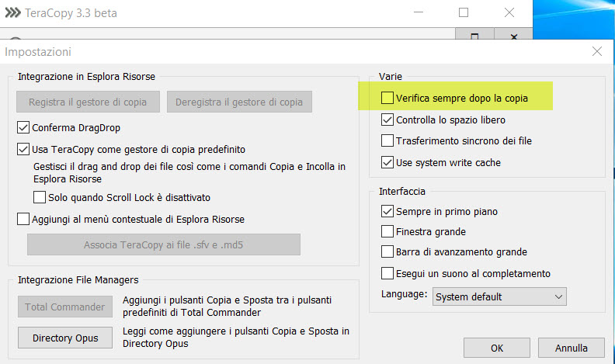Click the Integrazione File Managers group label

tap(78, 279)
